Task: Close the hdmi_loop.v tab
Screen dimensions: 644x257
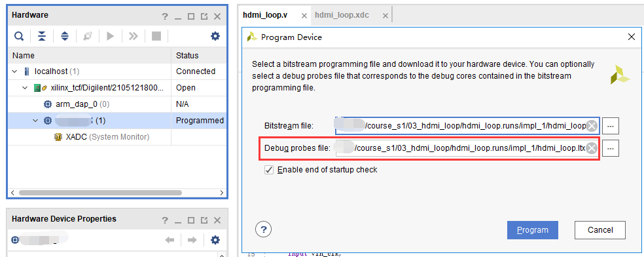Action: pos(304,16)
